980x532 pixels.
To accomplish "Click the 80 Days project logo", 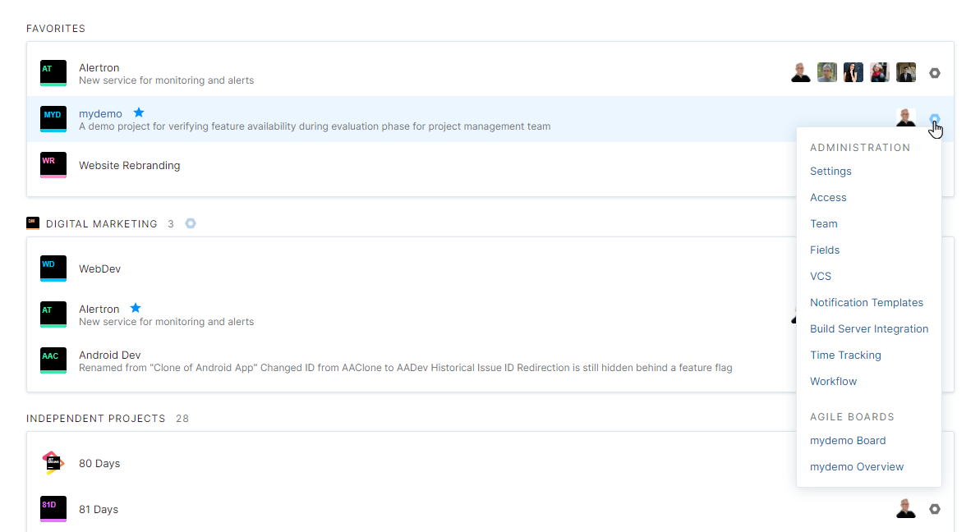I will (x=53, y=463).
